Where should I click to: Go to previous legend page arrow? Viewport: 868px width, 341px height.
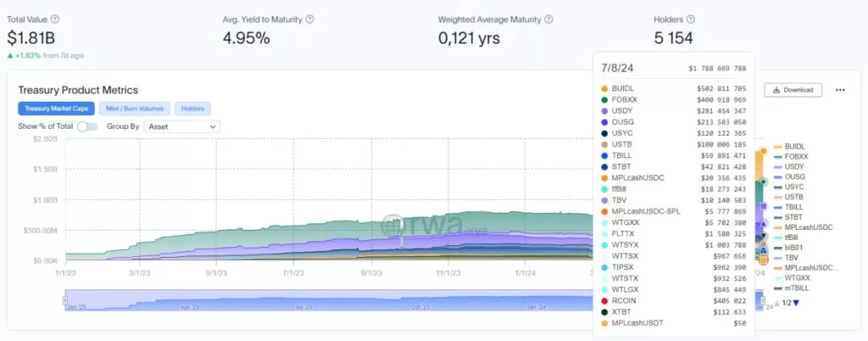tap(777, 304)
